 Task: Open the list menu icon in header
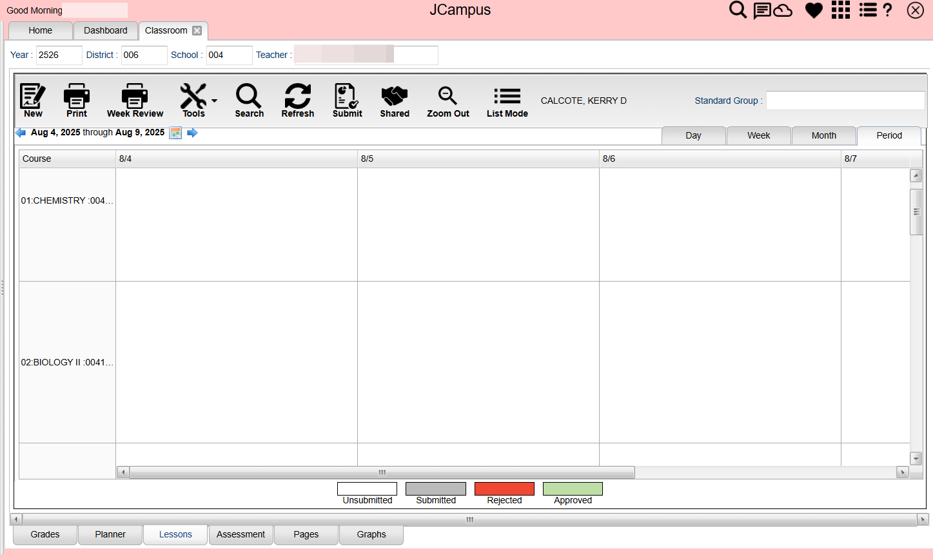pos(868,10)
